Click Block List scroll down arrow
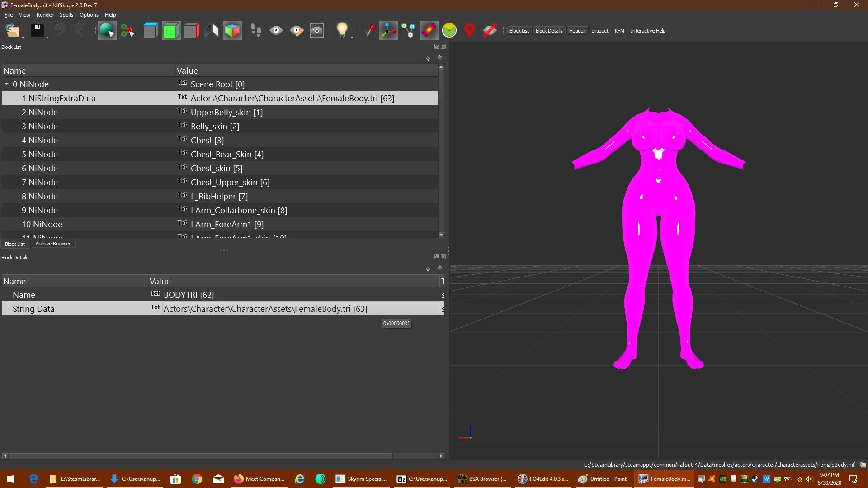Screen dimensions: 868x488 pos(441,235)
